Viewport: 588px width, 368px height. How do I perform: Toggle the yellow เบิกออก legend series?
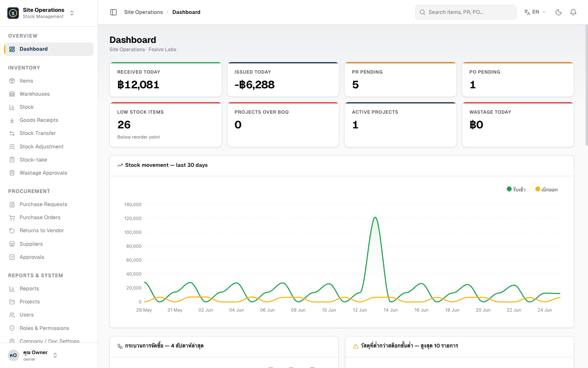click(x=546, y=189)
